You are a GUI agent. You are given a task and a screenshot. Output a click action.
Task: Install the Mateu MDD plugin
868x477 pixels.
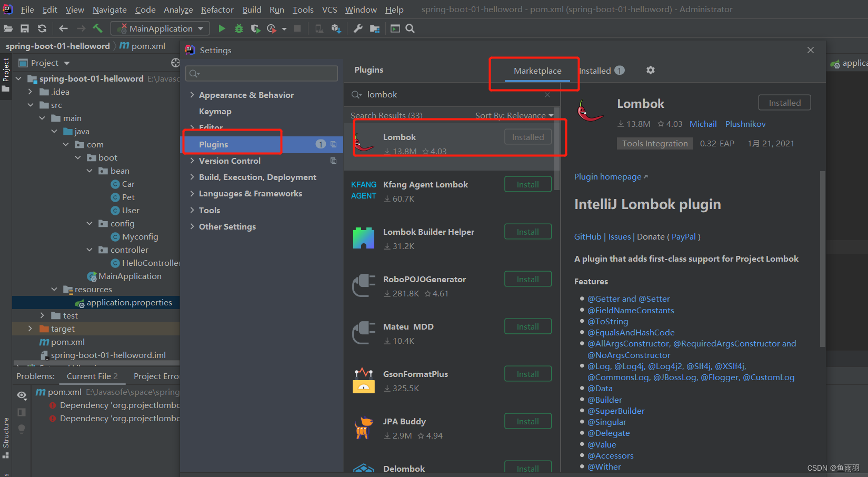pos(528,326)
